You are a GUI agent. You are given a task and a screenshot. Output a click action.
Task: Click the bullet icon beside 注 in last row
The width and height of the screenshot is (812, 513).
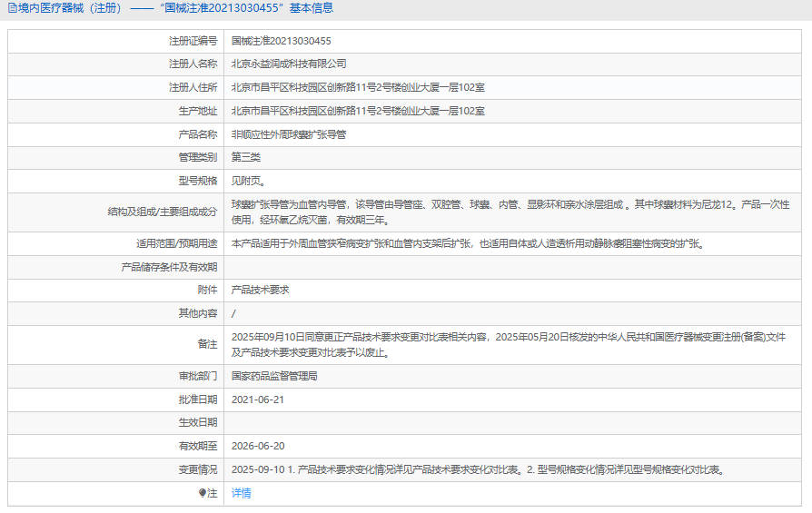tap(203, 493)
